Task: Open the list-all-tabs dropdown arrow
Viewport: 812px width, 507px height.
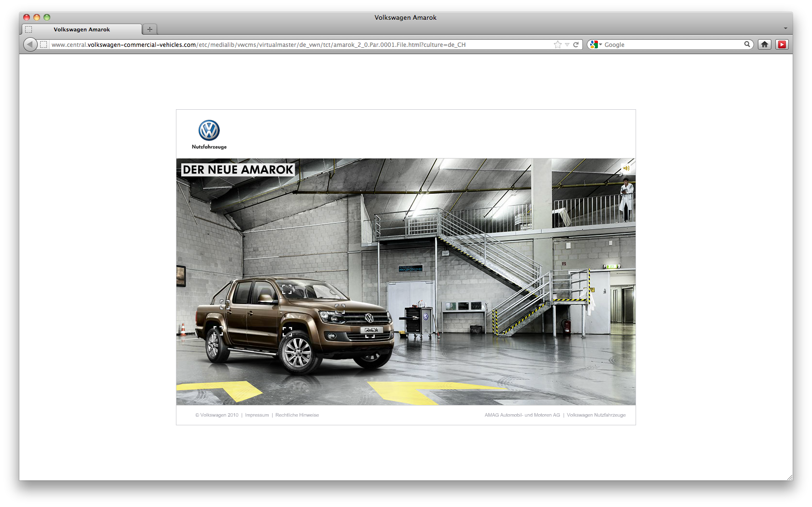Action: click(785, 29)
